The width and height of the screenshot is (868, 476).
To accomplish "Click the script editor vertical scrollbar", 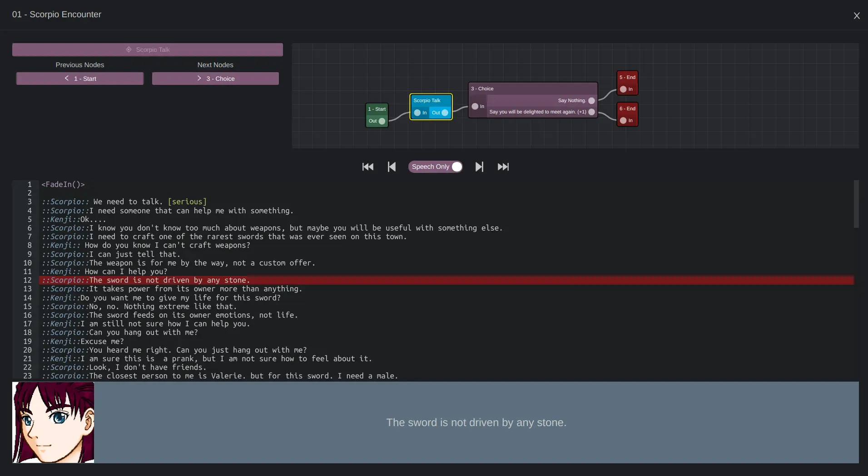I will pos(856,204).
